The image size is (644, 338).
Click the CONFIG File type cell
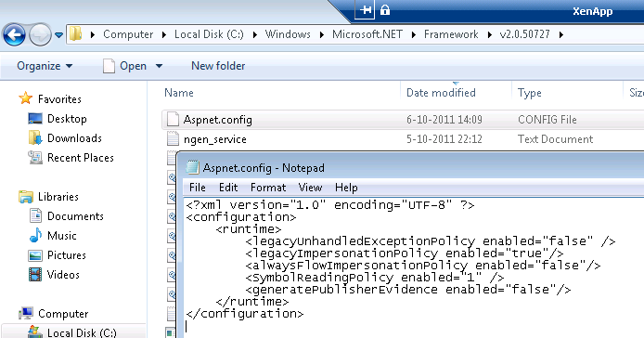pos(547,120)
